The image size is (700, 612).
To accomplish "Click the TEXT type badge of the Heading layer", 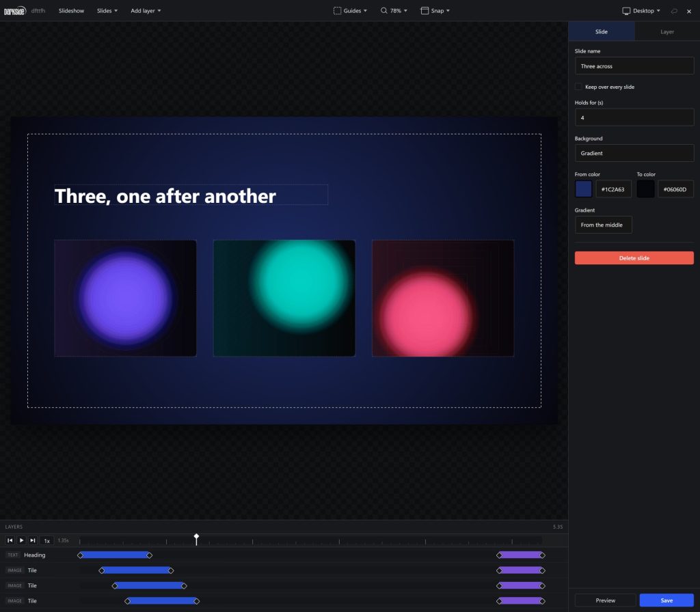I will pos(13,555).
